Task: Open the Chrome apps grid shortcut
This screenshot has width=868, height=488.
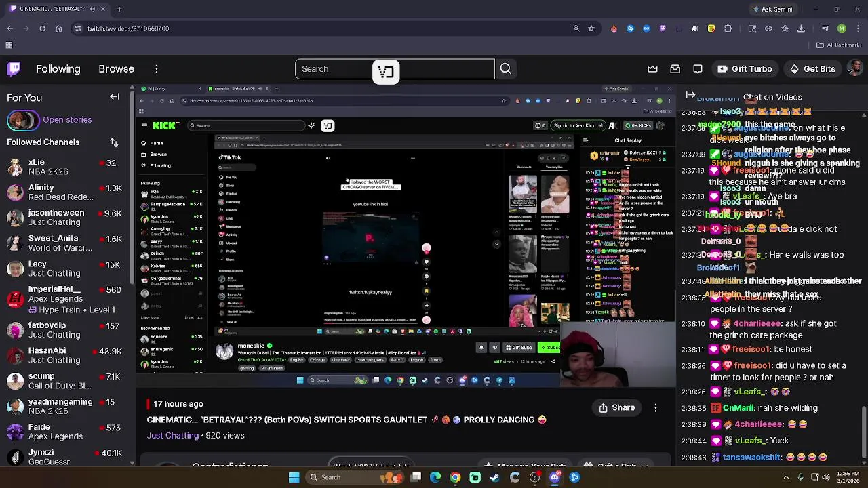Action: pyautogui.click(x=9, y=45)
